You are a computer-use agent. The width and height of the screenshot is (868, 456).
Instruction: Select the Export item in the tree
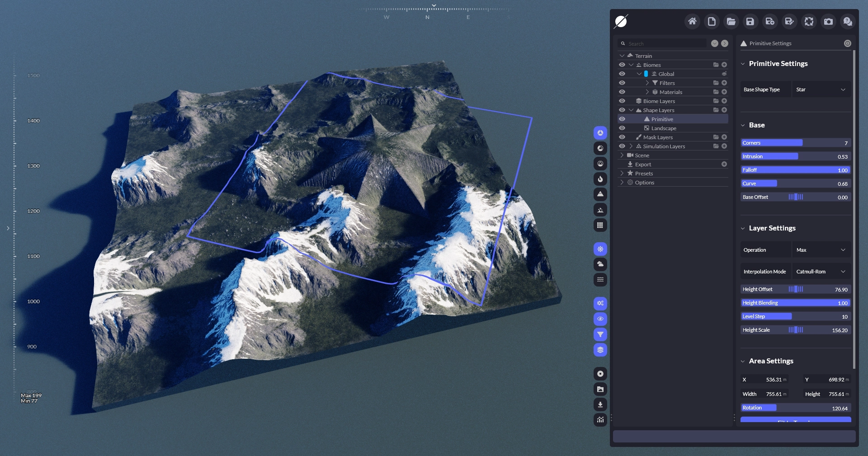643,165
